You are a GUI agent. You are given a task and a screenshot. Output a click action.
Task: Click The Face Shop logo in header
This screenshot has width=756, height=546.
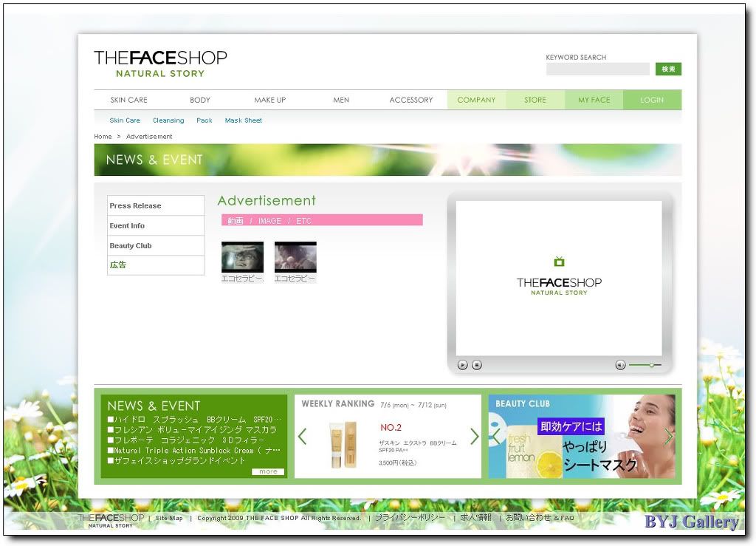(160, 64)
